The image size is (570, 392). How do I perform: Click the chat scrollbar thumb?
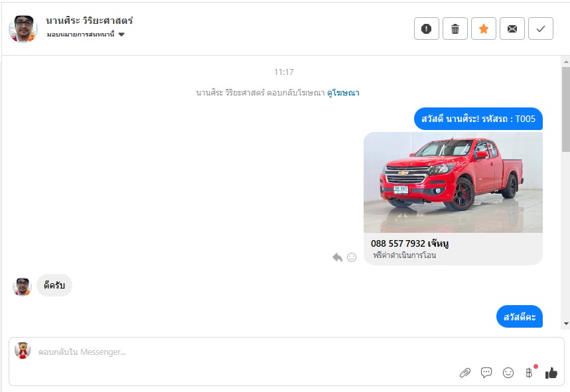[x=566, y=109]
